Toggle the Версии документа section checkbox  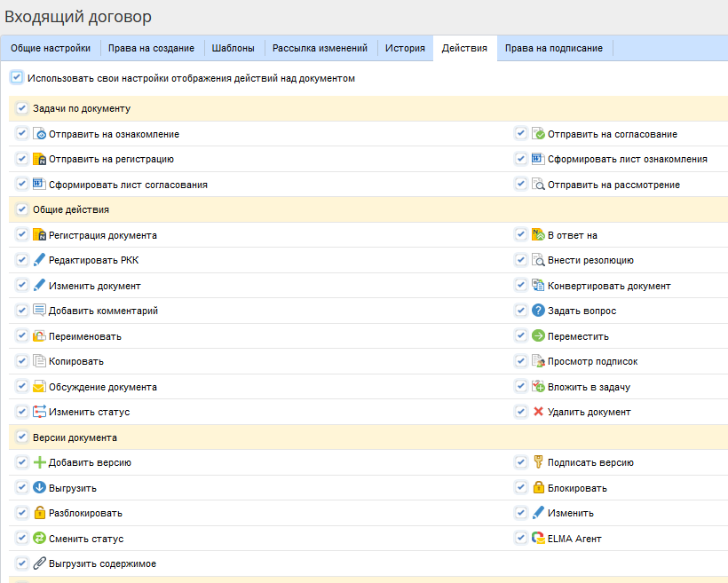pyautogui.click(x=21, y=437)
